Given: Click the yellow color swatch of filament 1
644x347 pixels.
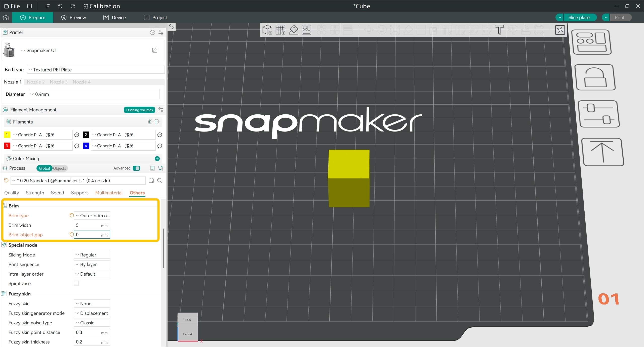Looking at the screenshot, I should 7,135.
